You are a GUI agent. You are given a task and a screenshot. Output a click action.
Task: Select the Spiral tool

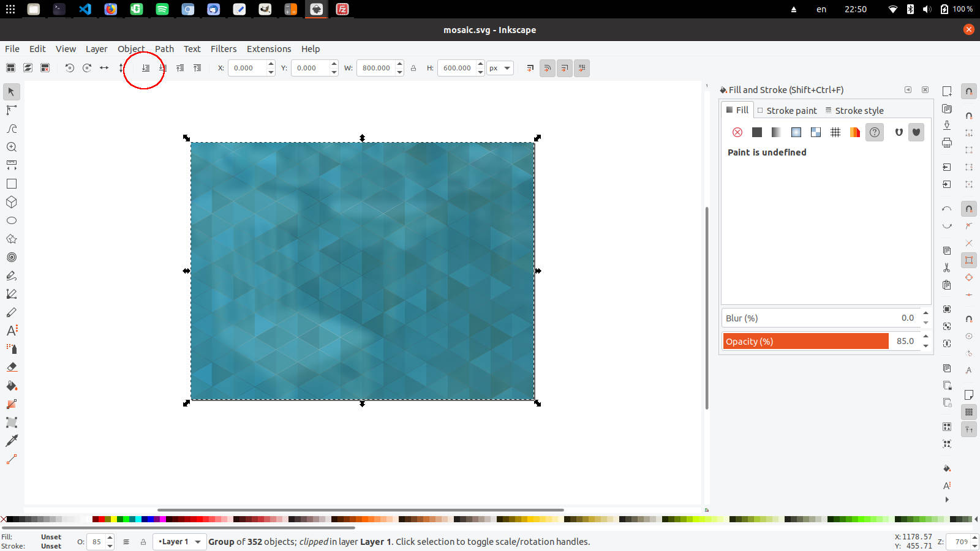[11, 257]
